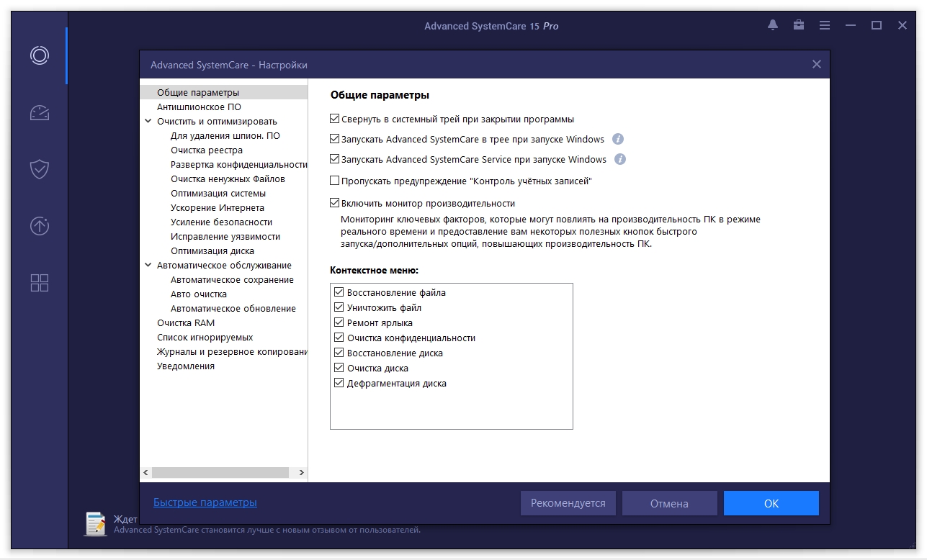Select 'Очистка реестра' in settings tree
The image size is (927, 560).
[207, 150]
